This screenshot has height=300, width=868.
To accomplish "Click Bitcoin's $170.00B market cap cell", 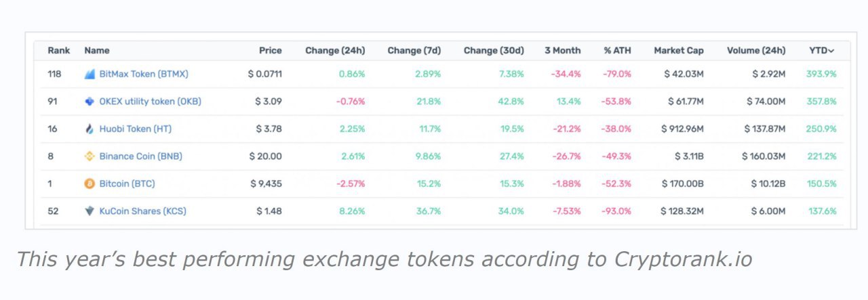I will 682,184.
